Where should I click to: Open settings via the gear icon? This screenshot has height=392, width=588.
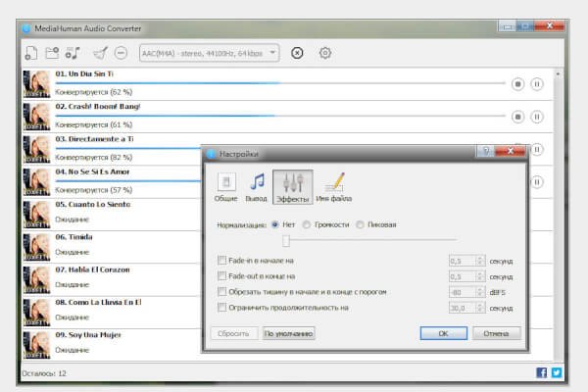(x=325, y=53)
